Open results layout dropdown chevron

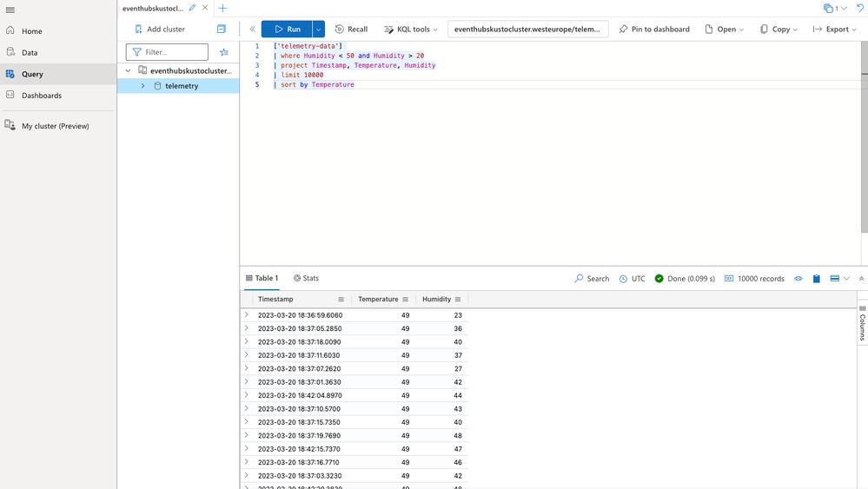846,278
